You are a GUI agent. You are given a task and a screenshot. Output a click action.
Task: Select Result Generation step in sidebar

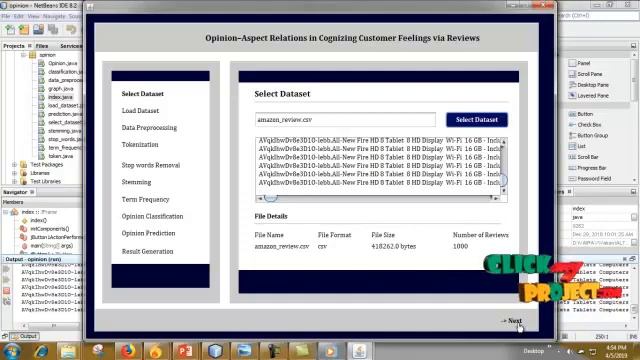click(147, 251)
